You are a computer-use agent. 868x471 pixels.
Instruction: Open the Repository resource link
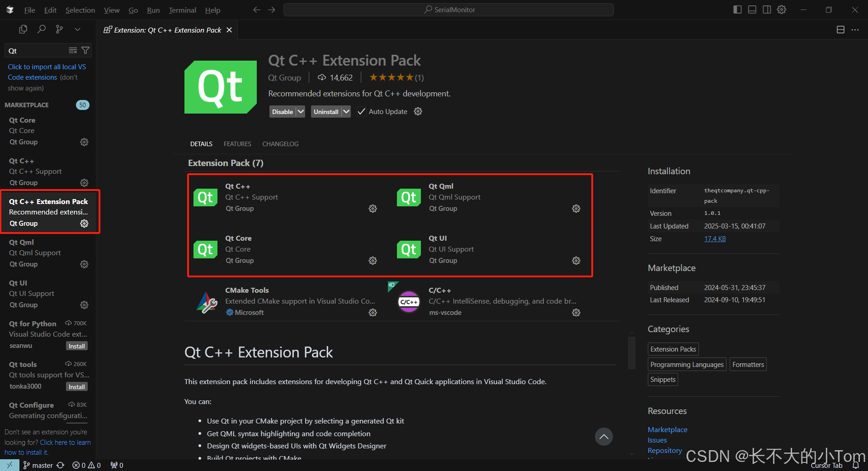click(665, 450)
